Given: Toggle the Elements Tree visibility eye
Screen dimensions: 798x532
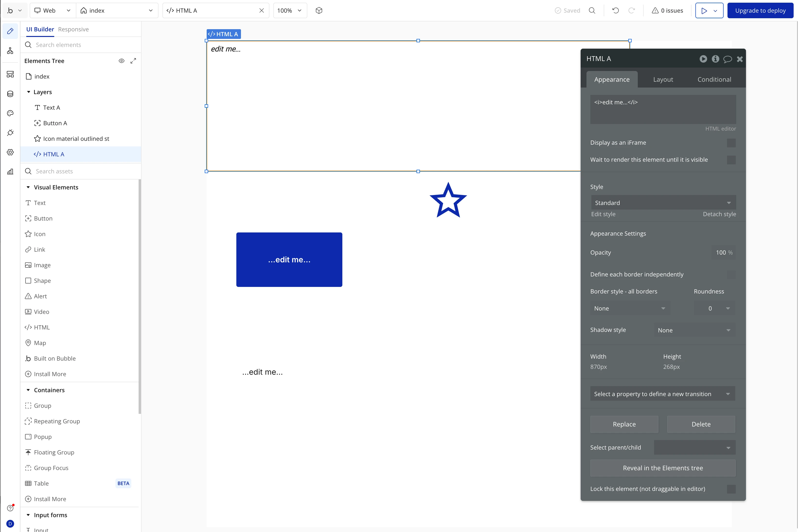Looking at the screenshot, I should [122, 61].
